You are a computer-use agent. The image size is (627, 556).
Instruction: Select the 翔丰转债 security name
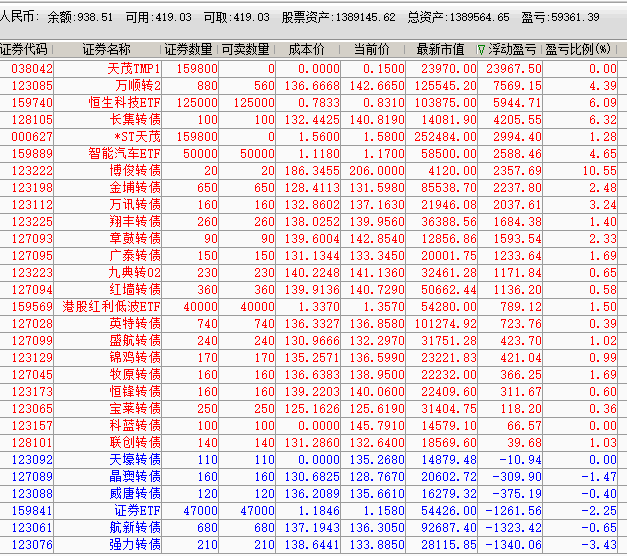(x=135, y=222)
